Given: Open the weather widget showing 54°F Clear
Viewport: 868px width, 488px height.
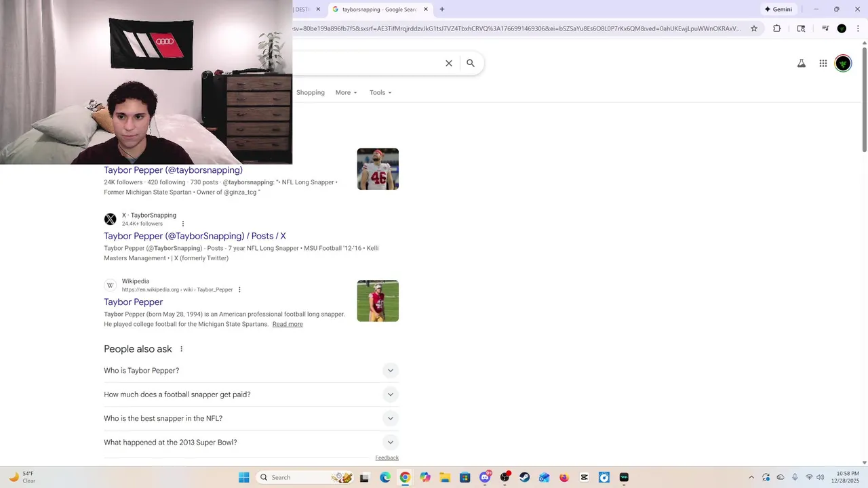Looking at the screenshot, I should click(22, 477).
